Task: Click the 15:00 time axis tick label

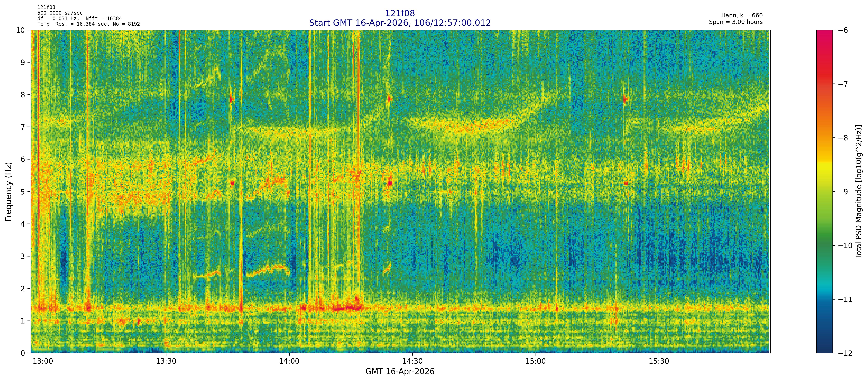Action: coord(535,361)
